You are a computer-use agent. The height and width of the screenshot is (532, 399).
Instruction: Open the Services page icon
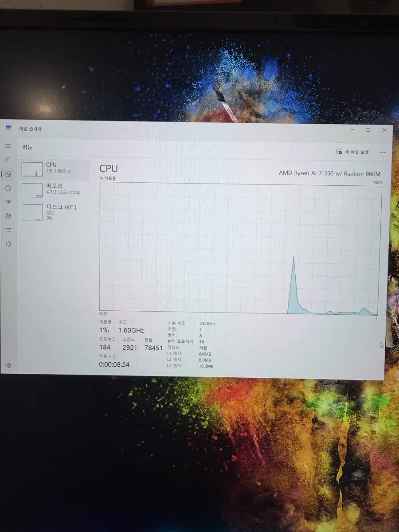(8, 244)
